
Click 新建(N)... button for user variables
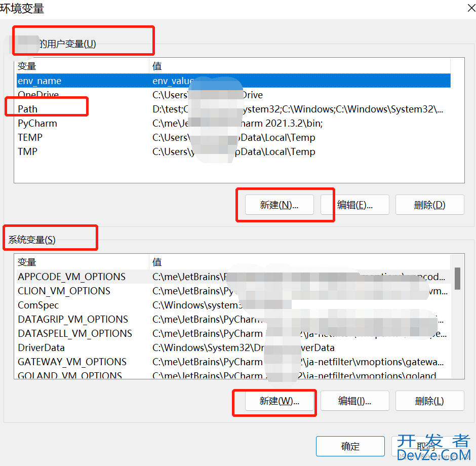click(x=280, y=205)
